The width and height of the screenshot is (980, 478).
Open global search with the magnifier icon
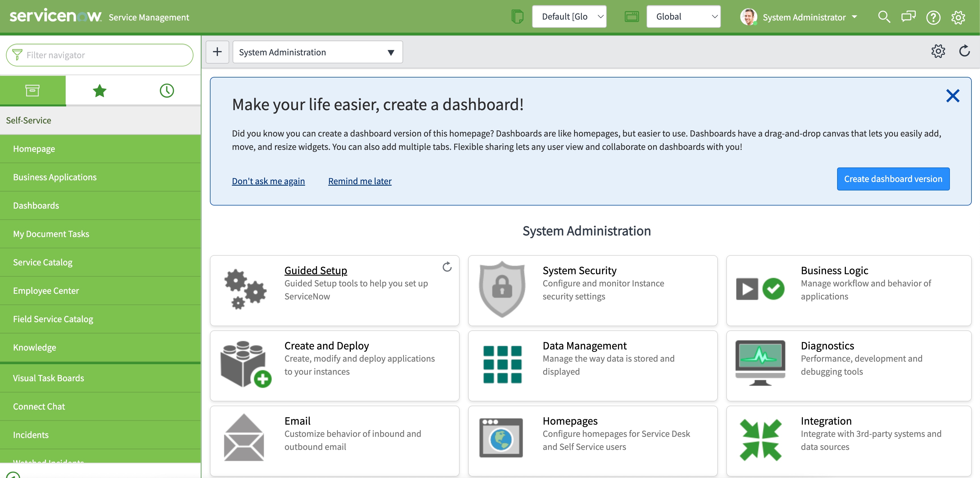coord(884,17)
